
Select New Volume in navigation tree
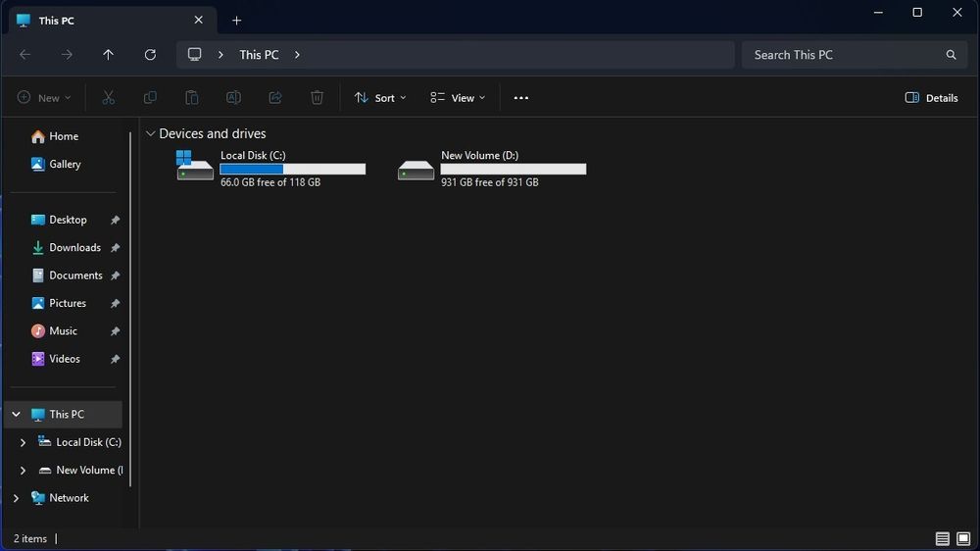tap(80, 470)
